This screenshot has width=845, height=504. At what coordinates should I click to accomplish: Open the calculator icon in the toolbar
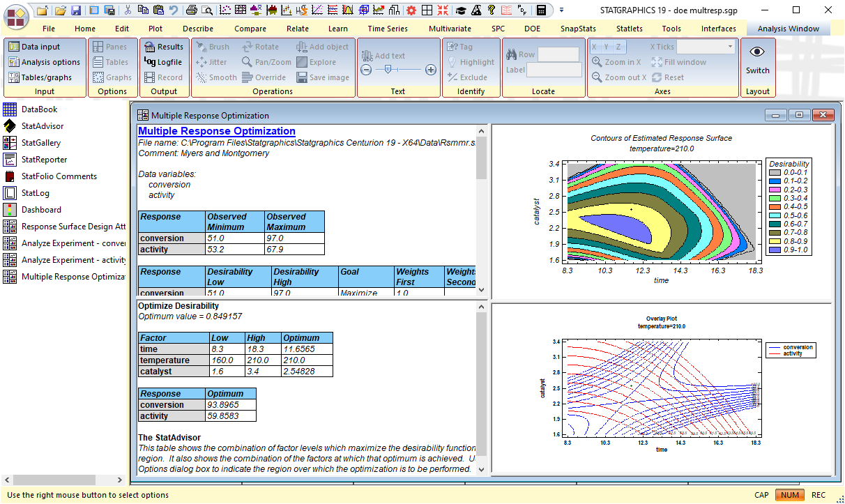pos(541,10)
